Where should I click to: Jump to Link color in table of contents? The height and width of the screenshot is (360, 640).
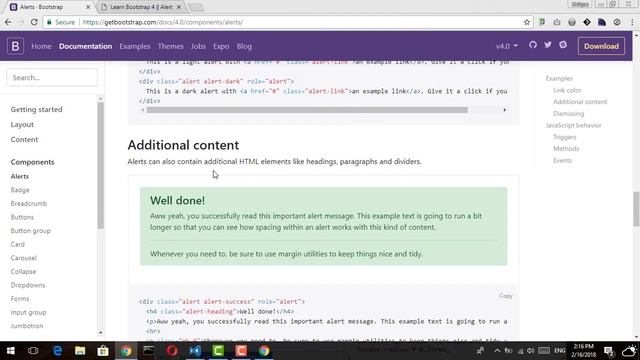[x=567, y=90]
